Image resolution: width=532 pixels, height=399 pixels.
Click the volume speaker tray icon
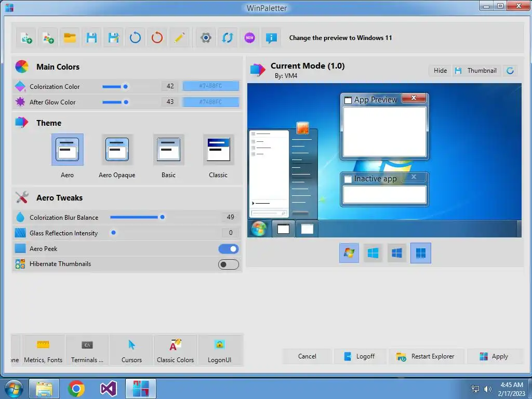pyautogui.click(x=487, y=389)
